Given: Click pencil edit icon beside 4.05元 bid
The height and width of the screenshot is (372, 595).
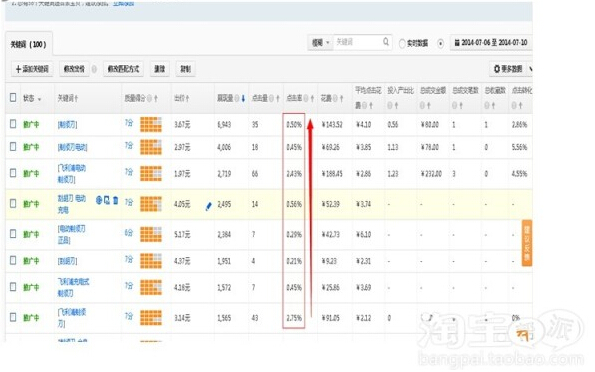Looking at the screenshot, I should point(208,206).
